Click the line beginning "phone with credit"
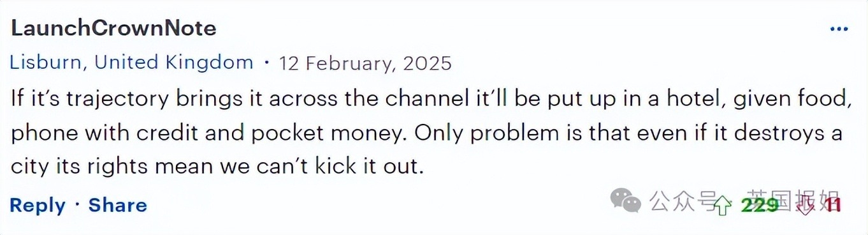Image resolution: width=868 pixels, height=235 pixels. [x=426, y=133]
